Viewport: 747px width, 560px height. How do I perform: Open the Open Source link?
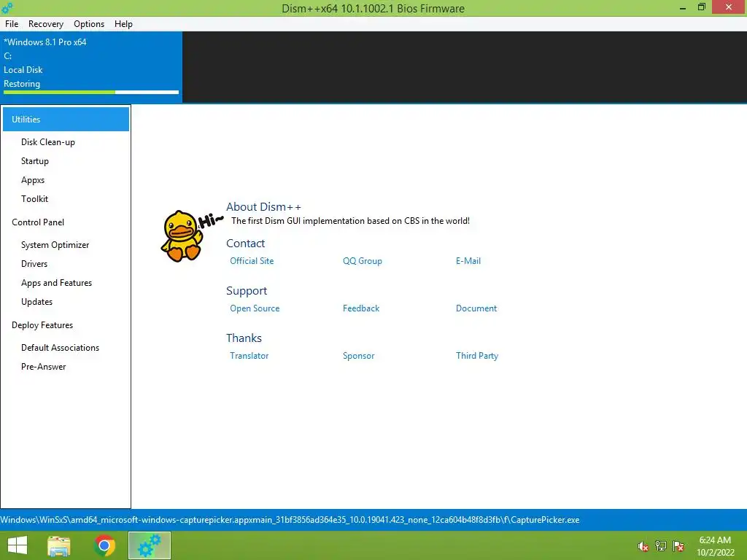pos(255,308)
